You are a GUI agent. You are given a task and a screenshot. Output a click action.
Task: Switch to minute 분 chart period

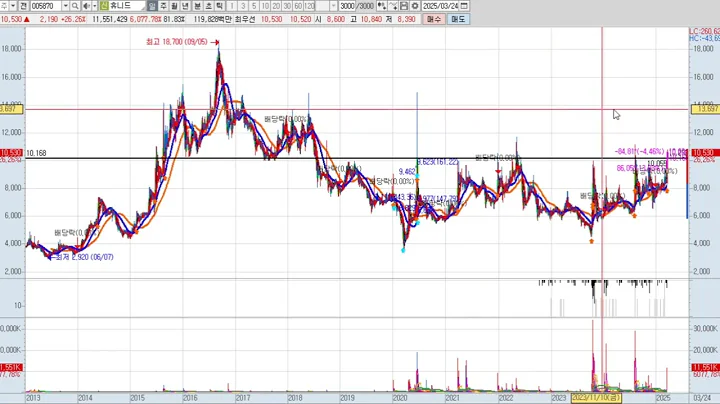coord(197,6)
